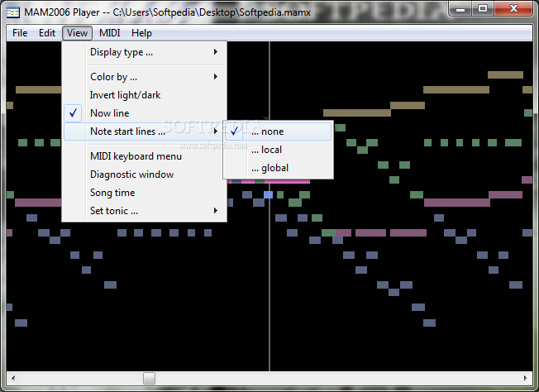The height and width of the screenshot is (392, 539).
Task: Open the File menu
Action: coord(20,33)
